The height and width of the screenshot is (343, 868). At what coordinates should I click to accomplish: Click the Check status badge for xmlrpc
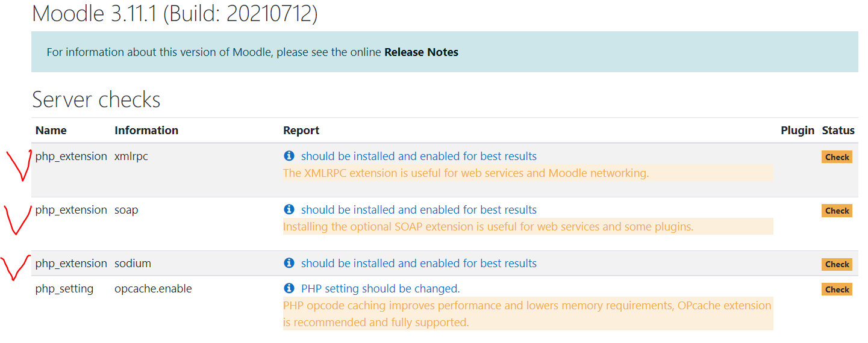pos(837,157)
